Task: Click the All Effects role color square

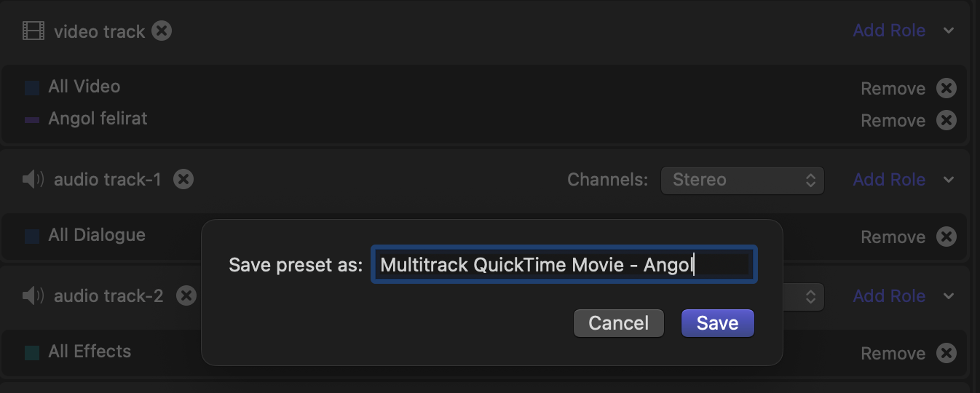Action: click(x=32, y=353)
